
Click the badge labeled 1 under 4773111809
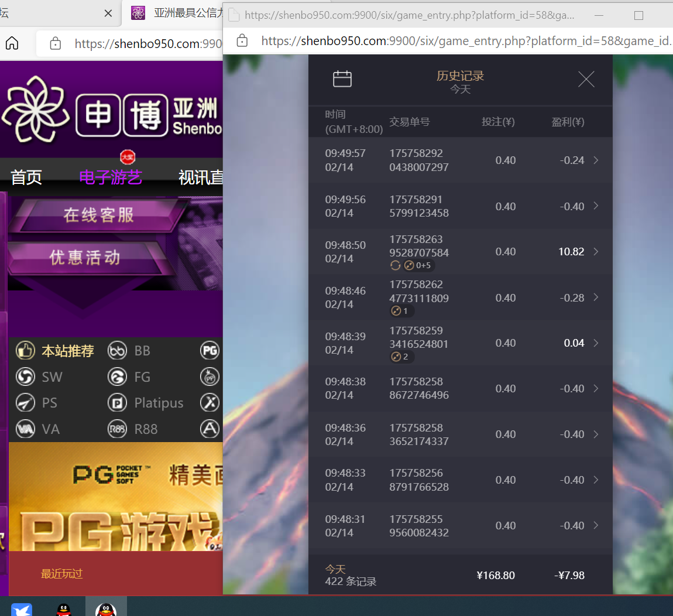401,311
